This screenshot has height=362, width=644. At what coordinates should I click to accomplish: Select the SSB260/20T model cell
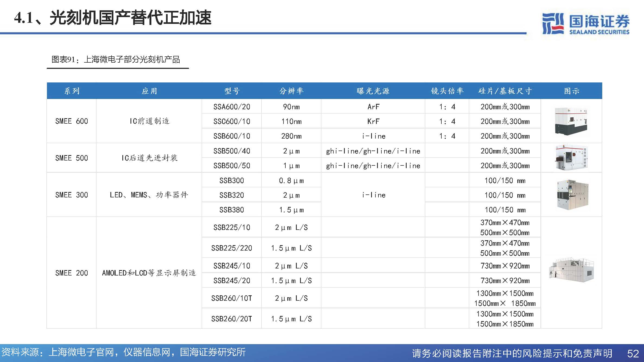(x=232, y=319)
